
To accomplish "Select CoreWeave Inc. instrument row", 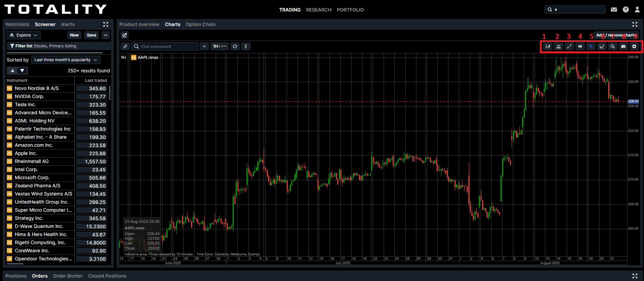I will 57,251.
